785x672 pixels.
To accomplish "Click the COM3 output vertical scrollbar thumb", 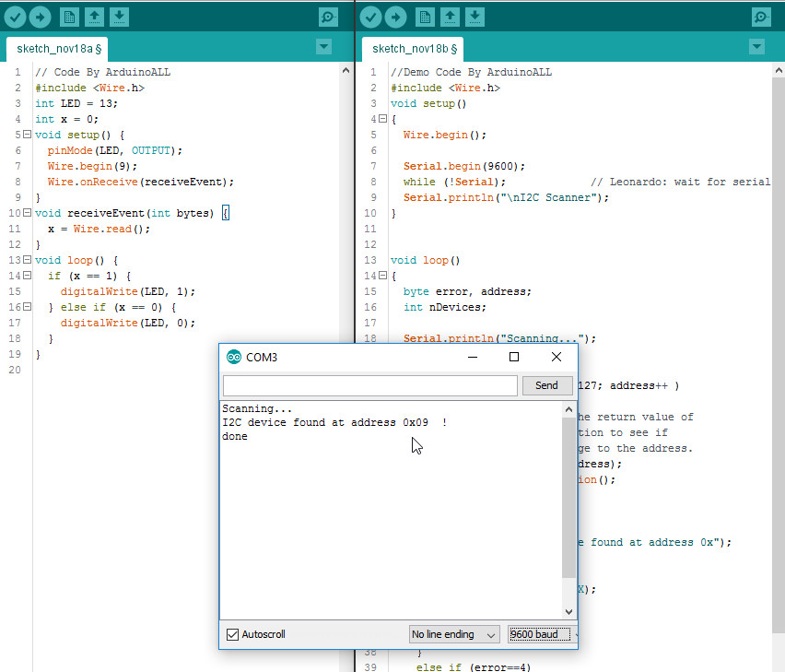I will click(568, 497).
